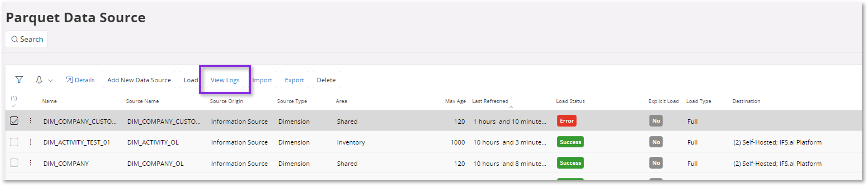Viewport: 868px width, 186px height.
Task: Open Details via the arrow icon
Action: (69, 80)
